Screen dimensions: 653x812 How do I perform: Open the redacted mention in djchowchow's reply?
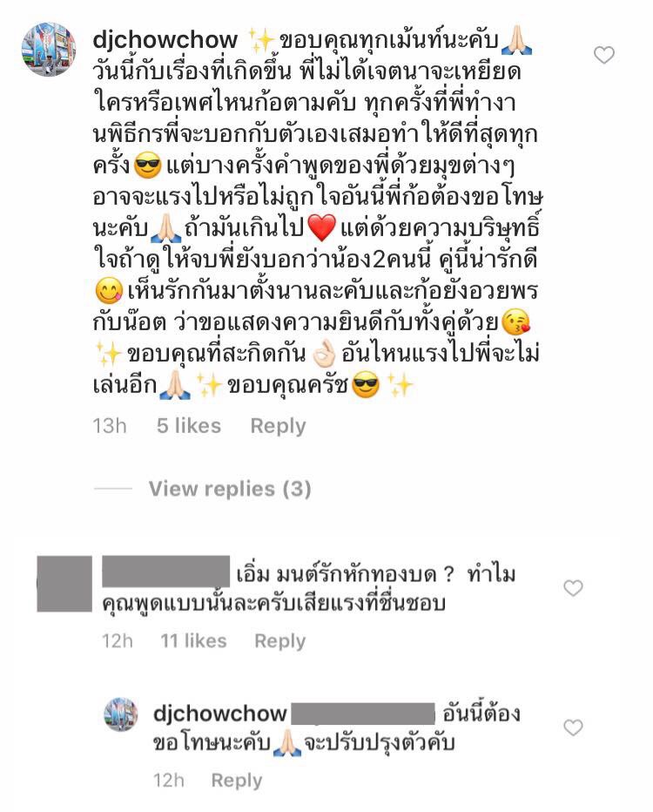point(363,713)
